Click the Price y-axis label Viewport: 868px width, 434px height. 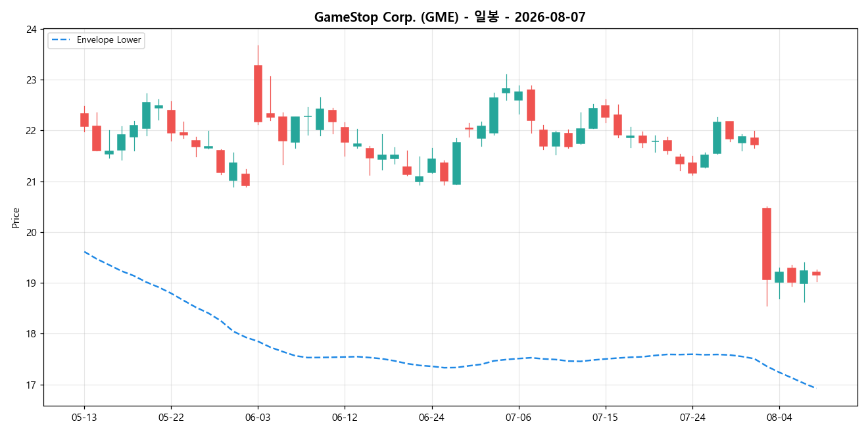click(16, 217)
